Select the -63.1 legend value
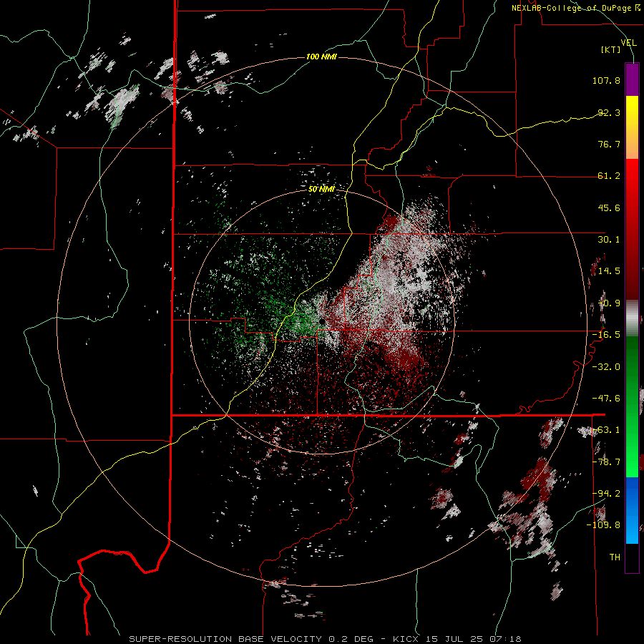The height and width of the screenshot is (644, 644). 606,430
